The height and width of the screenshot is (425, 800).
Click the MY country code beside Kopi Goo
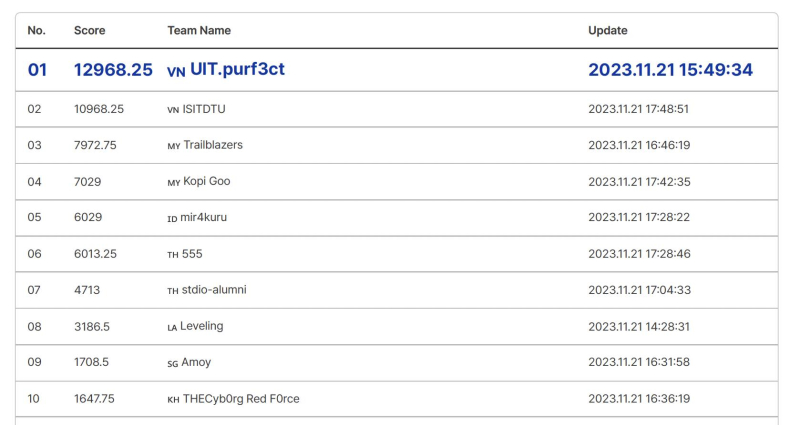click(174, 183)
